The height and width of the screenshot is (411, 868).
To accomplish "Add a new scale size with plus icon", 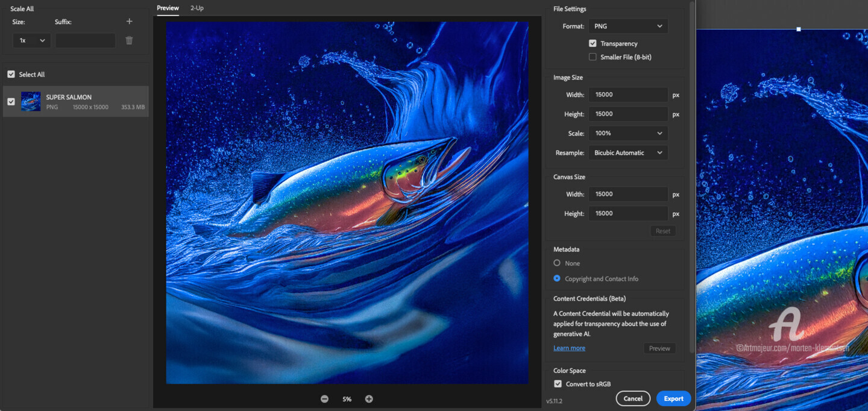I will pyautogui.click(x=129, y=22).
